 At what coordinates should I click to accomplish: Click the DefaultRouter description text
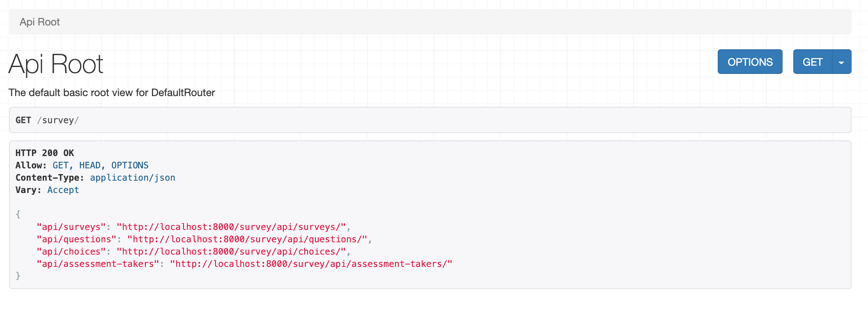(112, 92)
